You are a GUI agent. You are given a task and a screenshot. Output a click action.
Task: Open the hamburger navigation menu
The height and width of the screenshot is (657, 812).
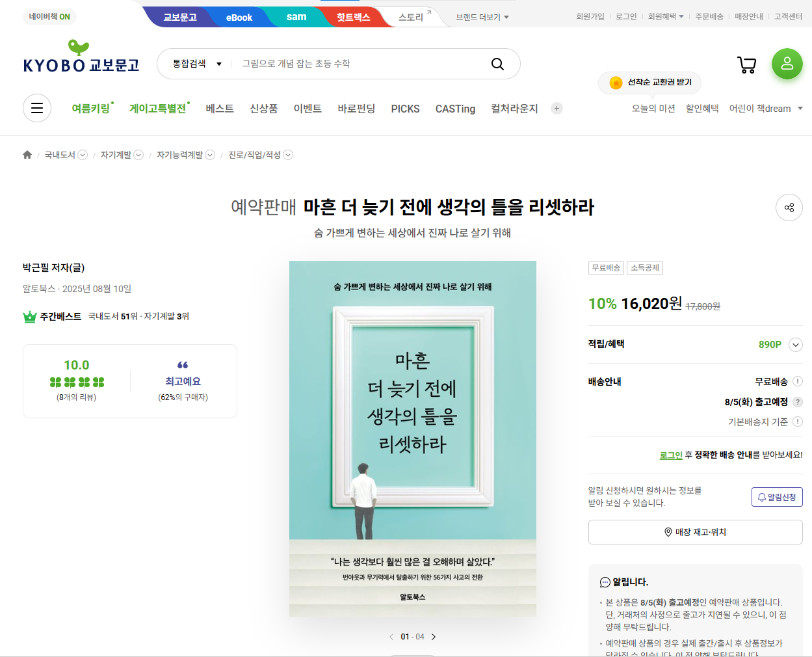[36, 107]
